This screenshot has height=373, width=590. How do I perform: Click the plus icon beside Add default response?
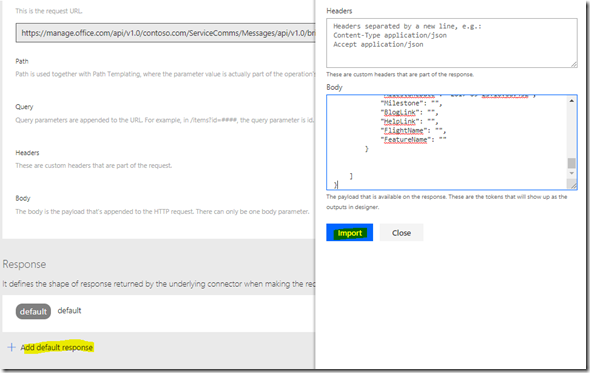click(12, 347)
